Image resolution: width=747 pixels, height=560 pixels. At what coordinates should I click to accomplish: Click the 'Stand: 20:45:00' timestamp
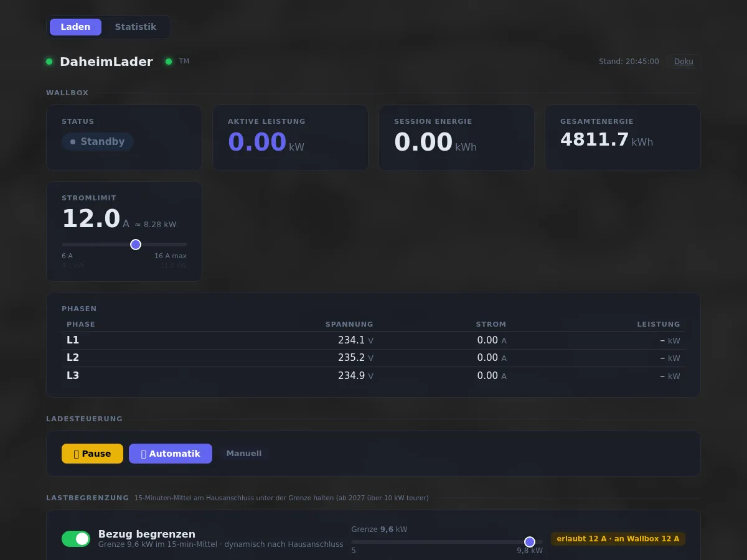(629, 62)
